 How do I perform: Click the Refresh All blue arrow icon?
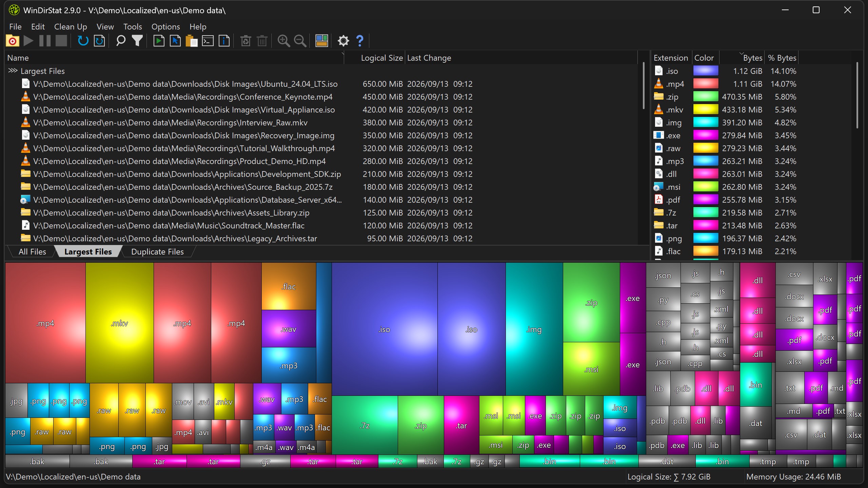click(83, 41)
